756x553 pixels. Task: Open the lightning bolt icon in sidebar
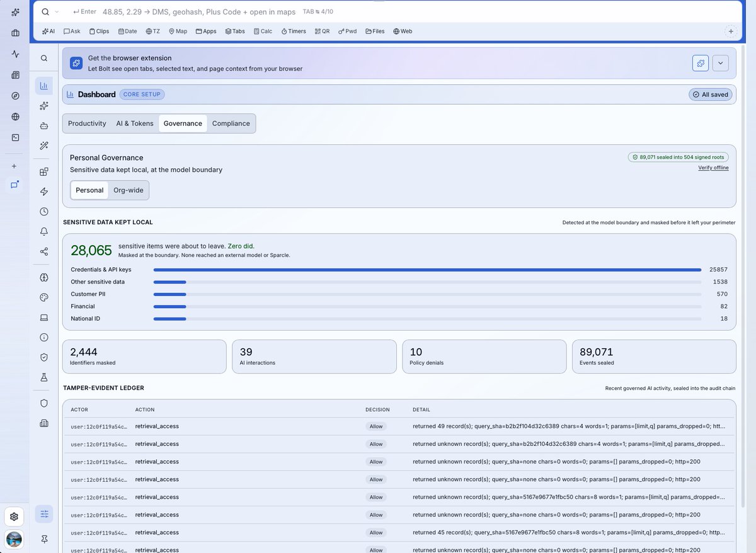44,191
